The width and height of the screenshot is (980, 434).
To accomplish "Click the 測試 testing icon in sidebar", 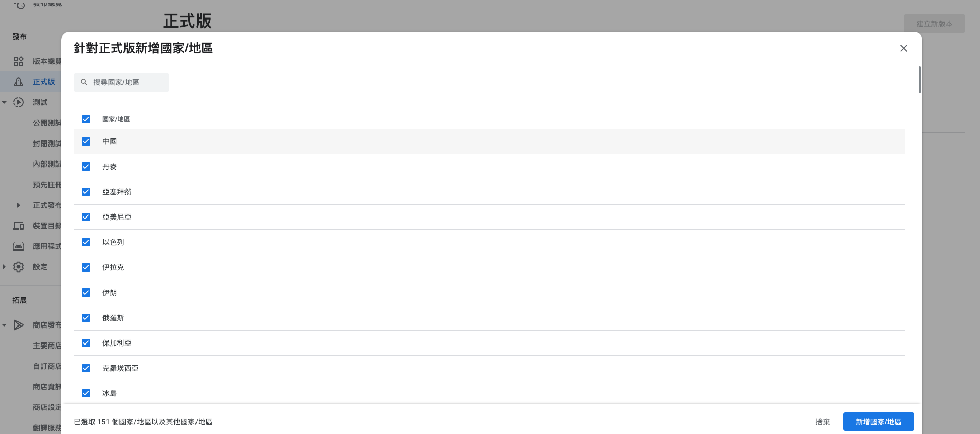I will point(19,102).
